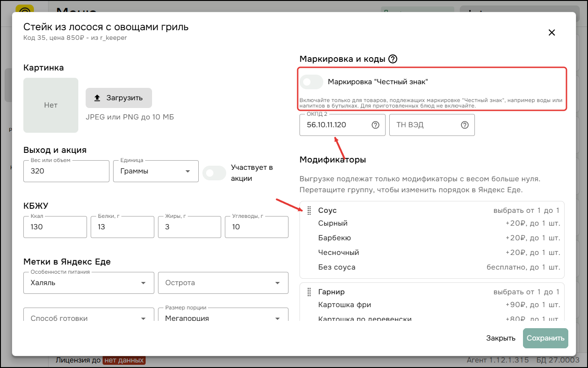The image size is (588, 368).
Task: Open Особенности питания Халяль dropdown
Action: click(x=89, y=283)
